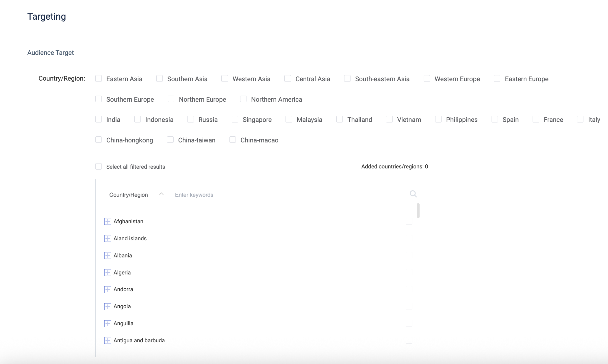The width and height of the screenshot is (608, 364).
Task: Check the Western Europe checkbox
Action: click(x=427, y=79)
